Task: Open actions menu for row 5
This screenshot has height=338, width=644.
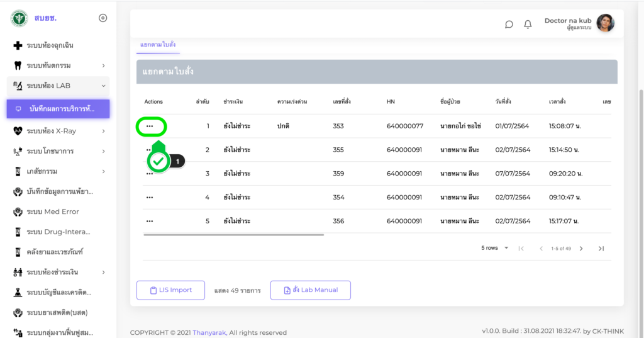Action: point(150,221)
